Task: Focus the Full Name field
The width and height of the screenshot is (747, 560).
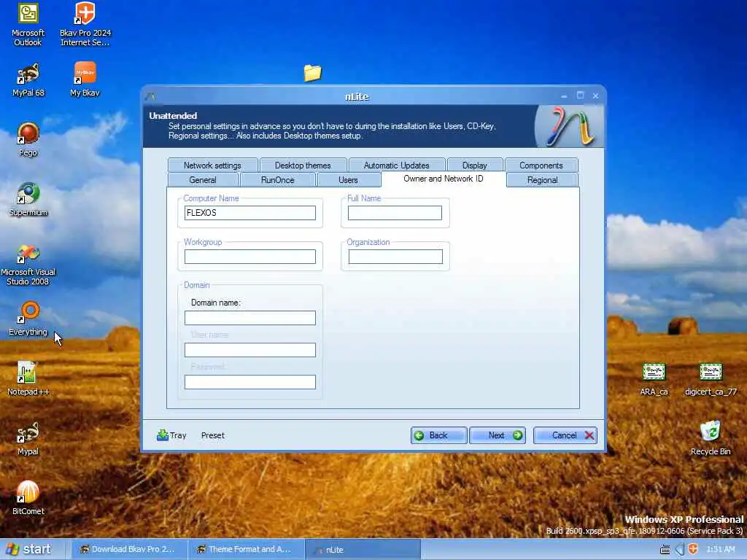Action: 395,213
